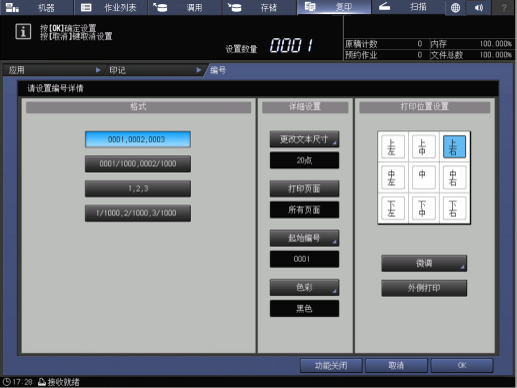Set print position to 下中

coord(423,208)
